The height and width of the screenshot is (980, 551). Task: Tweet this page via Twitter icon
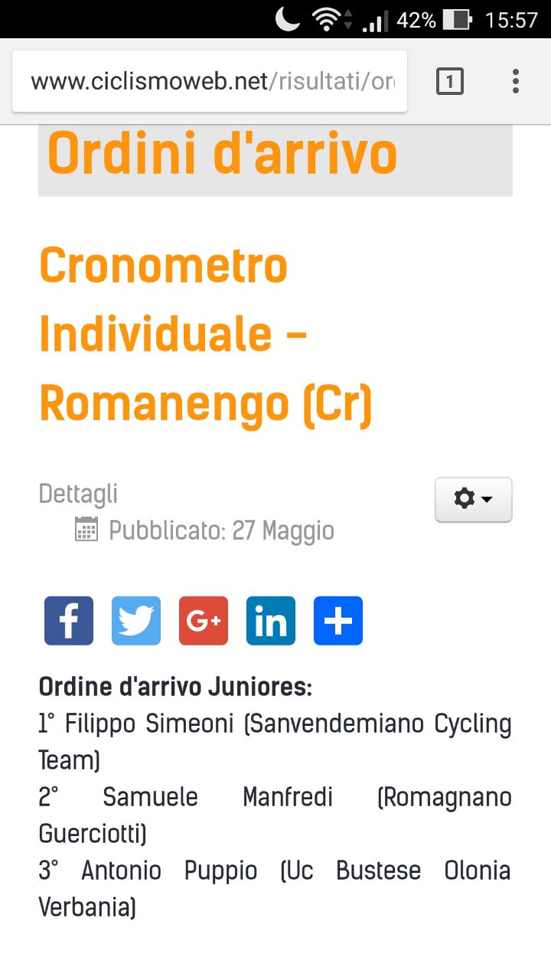coord(136,621)
